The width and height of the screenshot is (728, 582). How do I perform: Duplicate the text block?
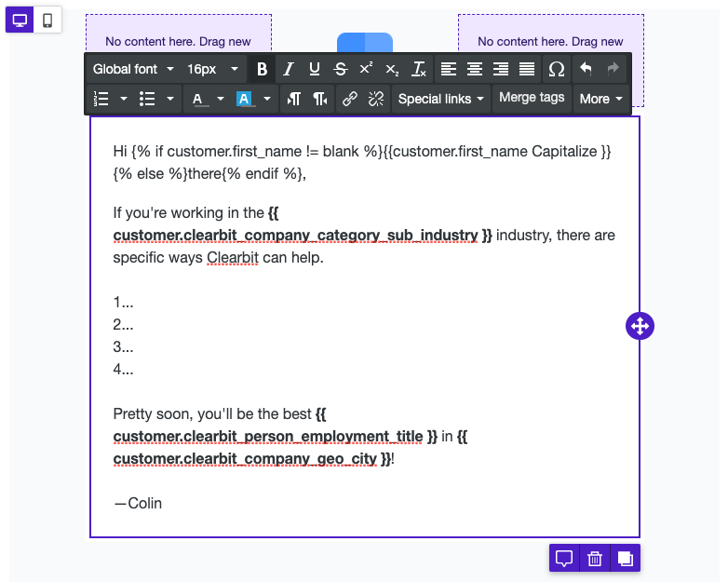click(626, 558)
